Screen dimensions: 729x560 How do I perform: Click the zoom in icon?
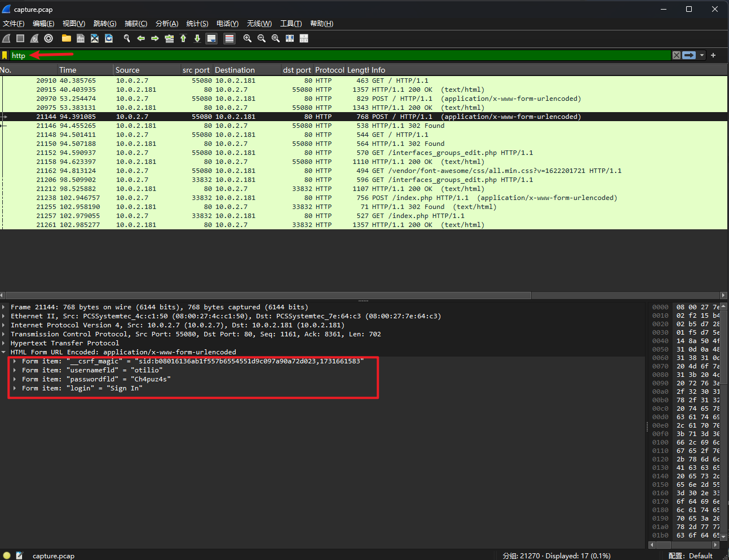tap(247, 38)
